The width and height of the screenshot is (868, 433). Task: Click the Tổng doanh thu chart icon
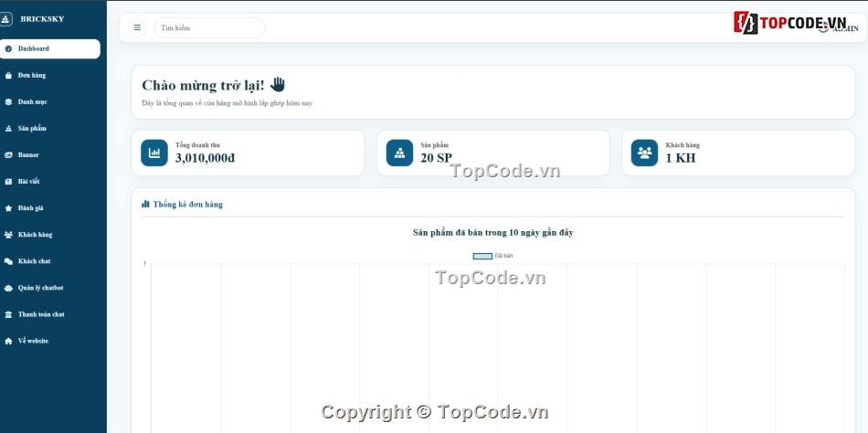[x=154, y=153]
